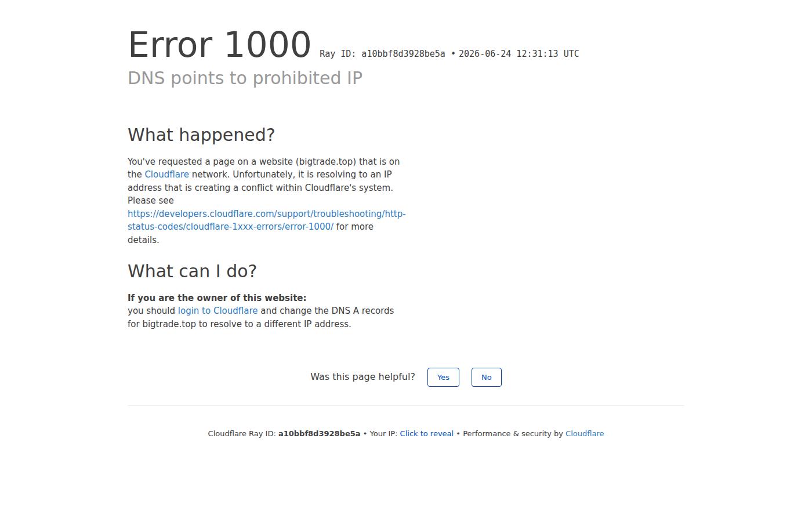Click the DNS points to prohibited IP subtitle
Screen dimensions: 812x522
pyautogui.click(x=245, y=78)
